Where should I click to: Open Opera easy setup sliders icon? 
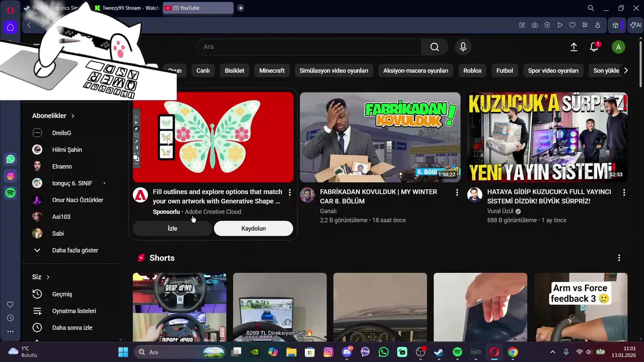585,25
